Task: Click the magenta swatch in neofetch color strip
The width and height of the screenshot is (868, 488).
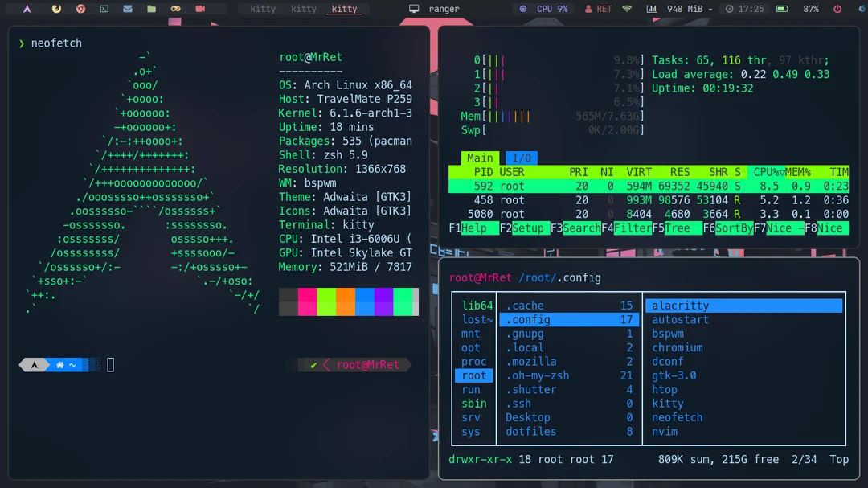Action: [x=308, y=301]
